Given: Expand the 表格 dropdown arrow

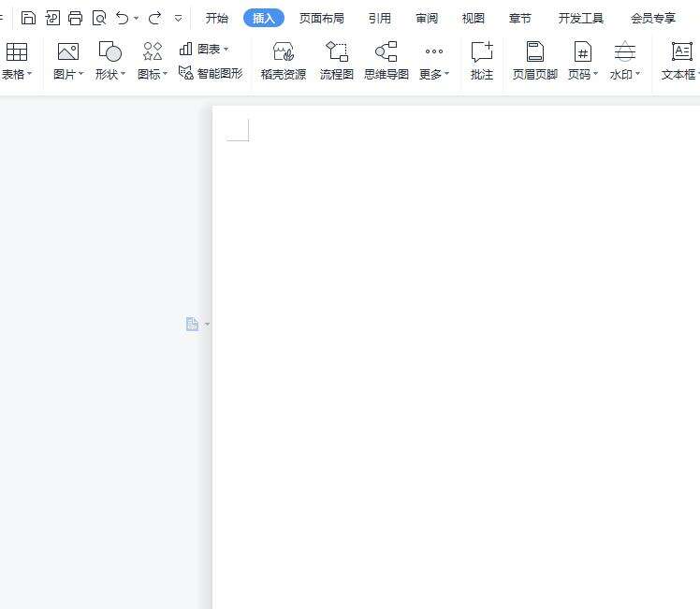Looking at the screenshot, I should pos(29,74).
